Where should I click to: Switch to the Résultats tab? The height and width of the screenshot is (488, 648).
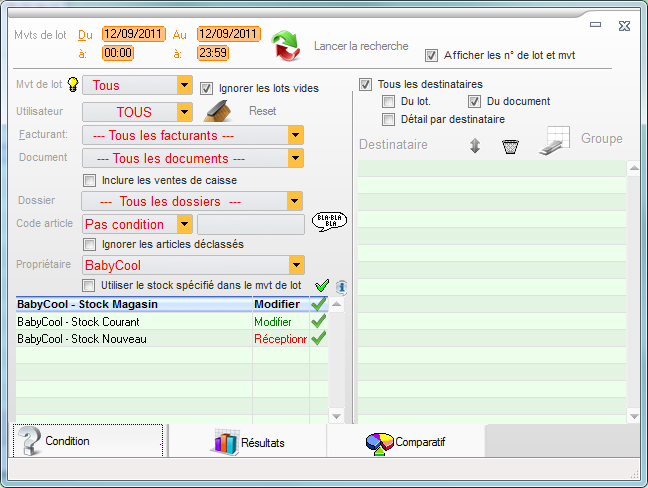pos(248,442)
